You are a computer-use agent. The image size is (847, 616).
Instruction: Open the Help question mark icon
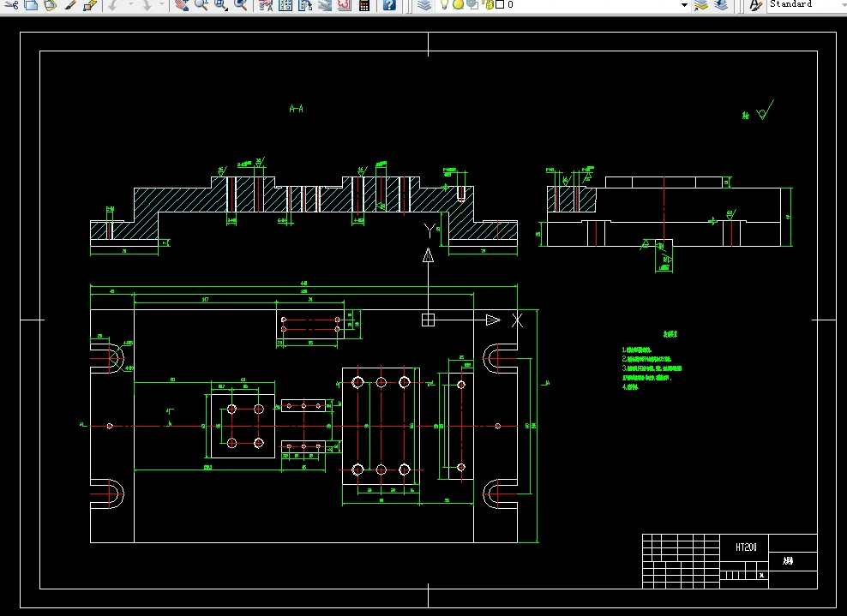pos(389,5)
